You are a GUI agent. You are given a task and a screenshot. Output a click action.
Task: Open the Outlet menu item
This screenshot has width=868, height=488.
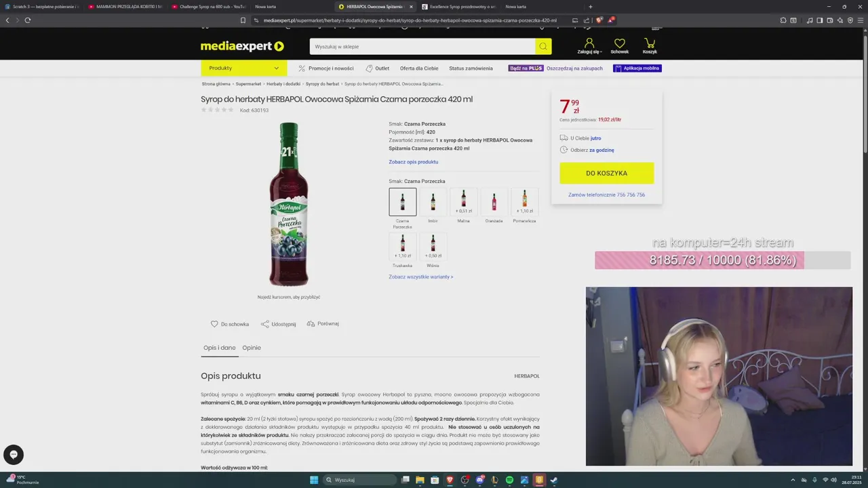(378, 68)
